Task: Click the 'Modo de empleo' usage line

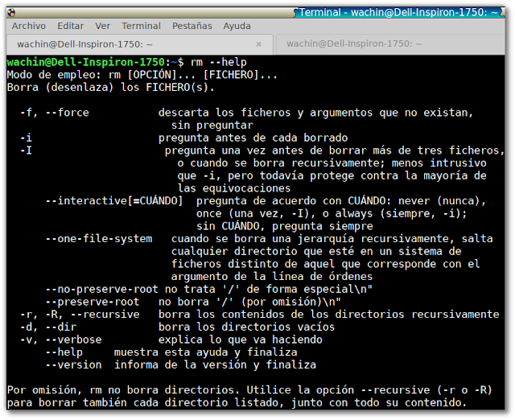Action: point(142,75)
